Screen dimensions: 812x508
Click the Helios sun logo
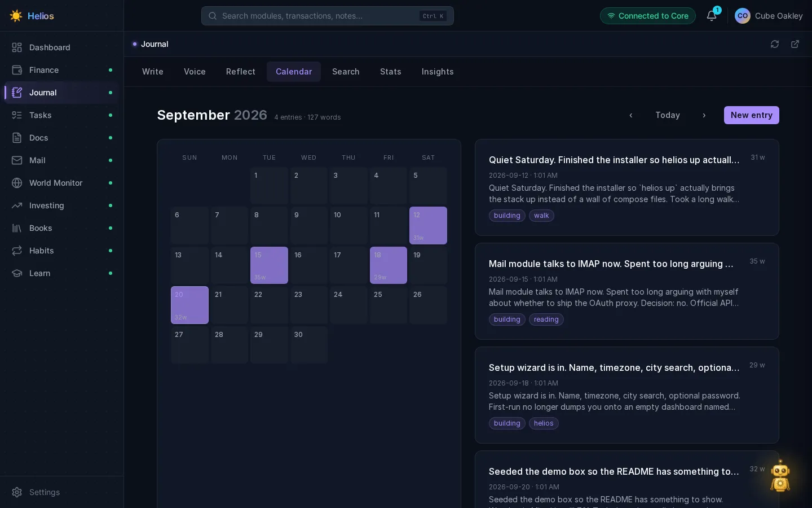16,16
